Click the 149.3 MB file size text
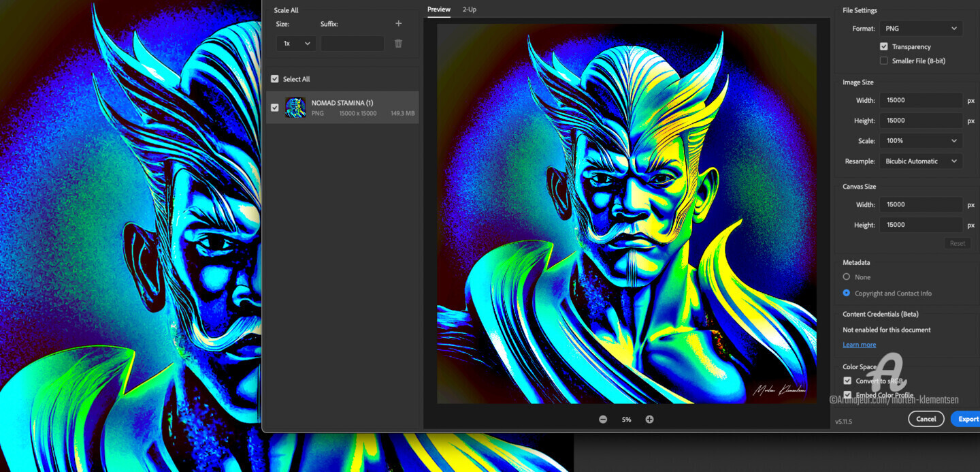 pyautogui.click(x=403, y=113)
